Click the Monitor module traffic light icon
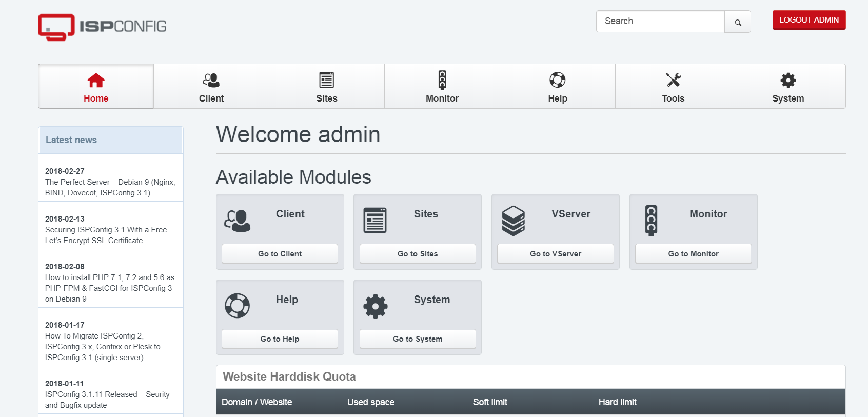The image size is (868, 417). pos(651,221)
